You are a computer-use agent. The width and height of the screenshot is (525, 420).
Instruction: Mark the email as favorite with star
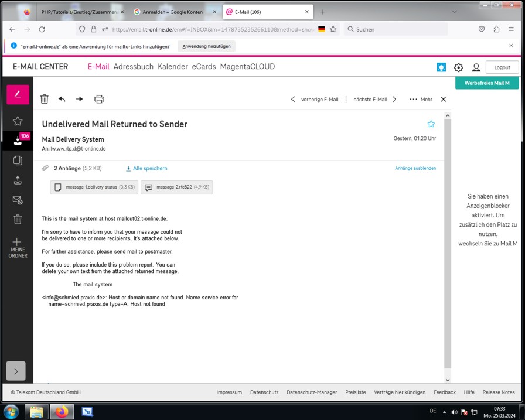(431, 124)
